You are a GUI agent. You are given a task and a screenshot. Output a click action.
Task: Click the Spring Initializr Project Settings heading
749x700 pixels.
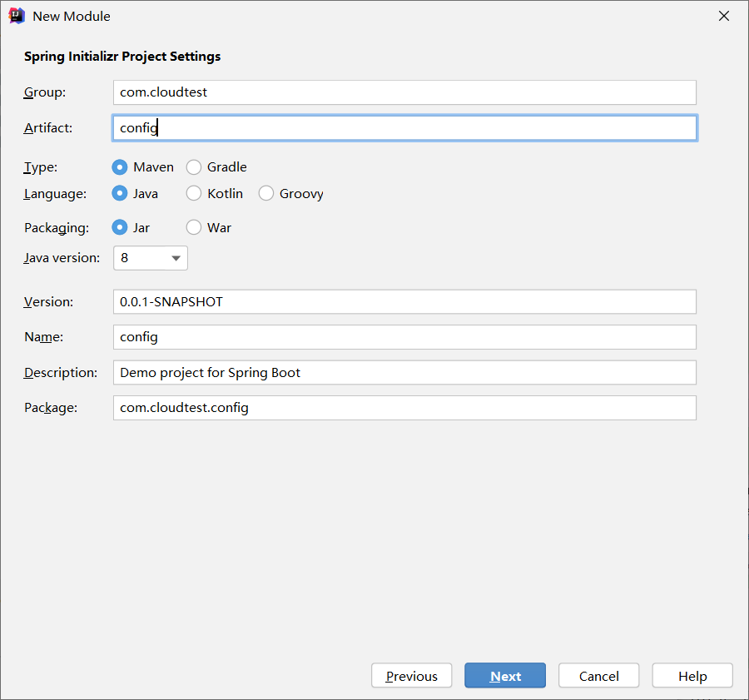(x=122, y=57)
